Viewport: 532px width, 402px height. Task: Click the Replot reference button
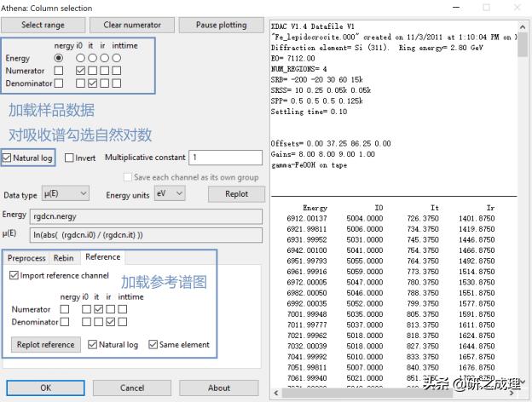pyautogui.click(x=46, y=345)
